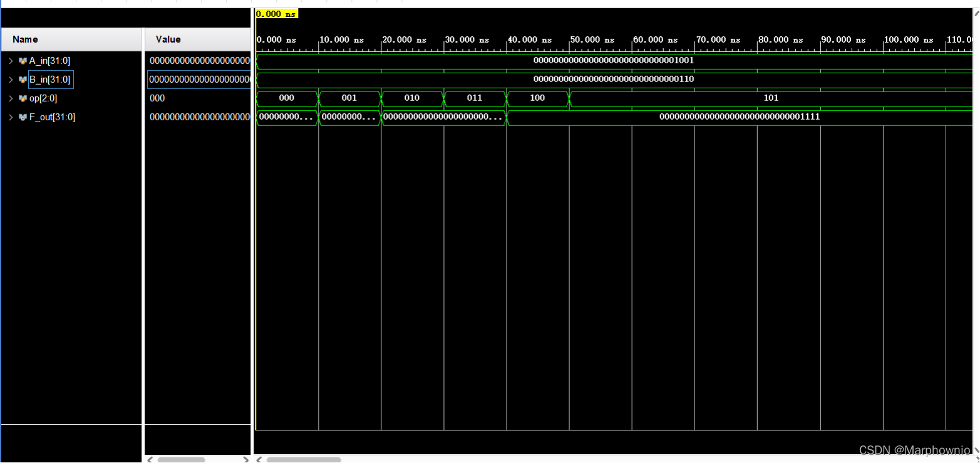Click the value column scrollbar thumb
Viewport: 980px width, 463px height.
pos(181,459)
